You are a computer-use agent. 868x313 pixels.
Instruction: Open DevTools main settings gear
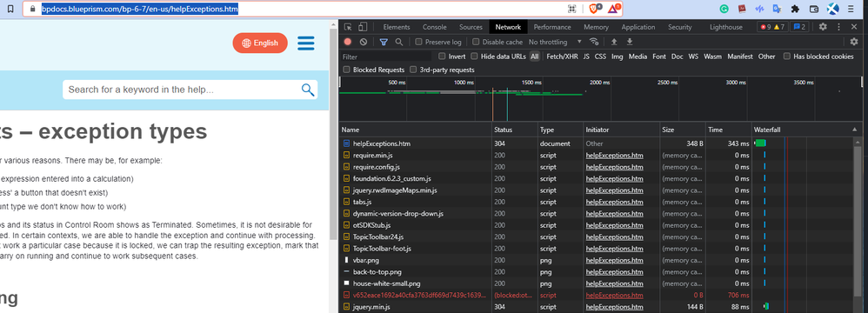823,27
